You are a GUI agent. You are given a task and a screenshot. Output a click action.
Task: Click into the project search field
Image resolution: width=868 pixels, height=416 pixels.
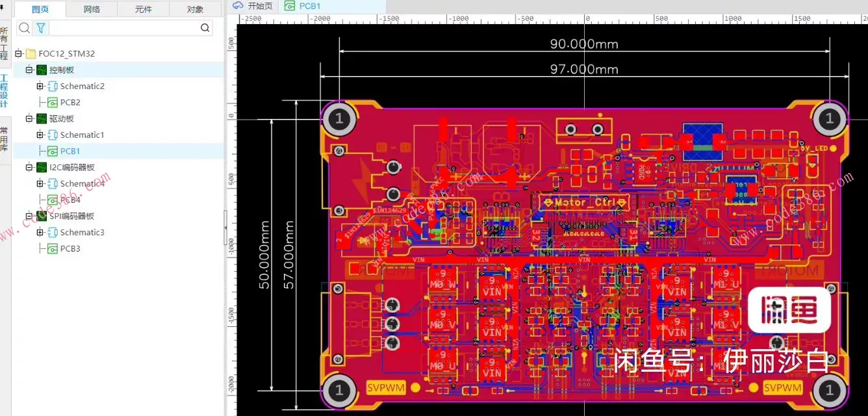pyautogui.click(x=123, y=28)
